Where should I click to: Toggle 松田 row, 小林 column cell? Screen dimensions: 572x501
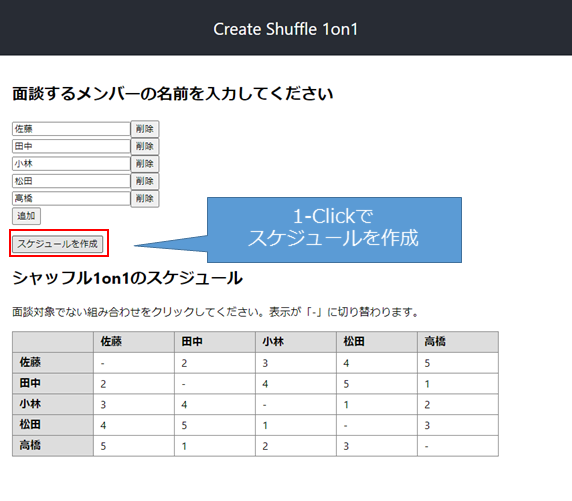pyautogui.click(x=296, y=425)
